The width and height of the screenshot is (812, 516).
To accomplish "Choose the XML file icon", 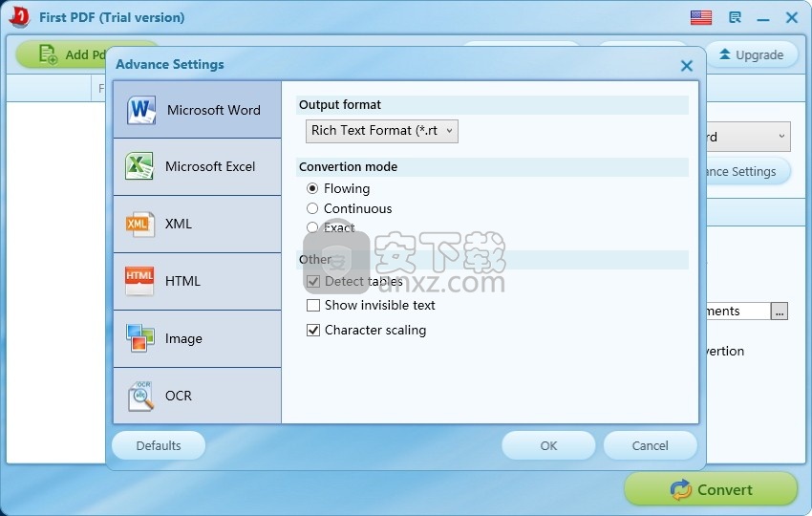I will pyautogui.click(x=139, y=224).
